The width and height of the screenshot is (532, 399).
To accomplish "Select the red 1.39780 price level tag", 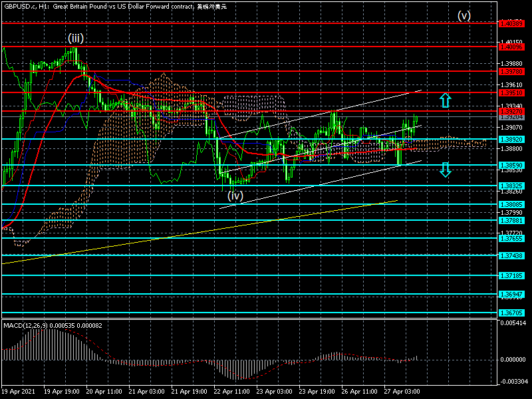I will point(511,71).
